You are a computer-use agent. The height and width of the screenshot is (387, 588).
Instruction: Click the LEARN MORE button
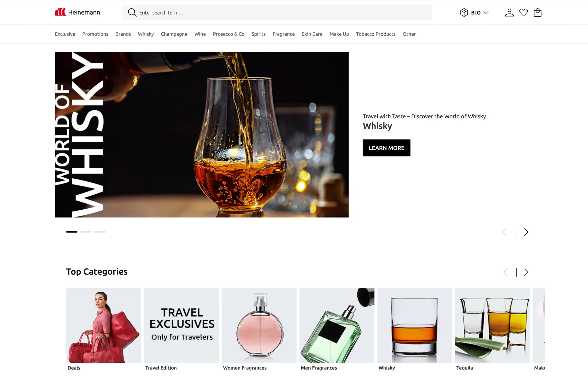[386, 148]
